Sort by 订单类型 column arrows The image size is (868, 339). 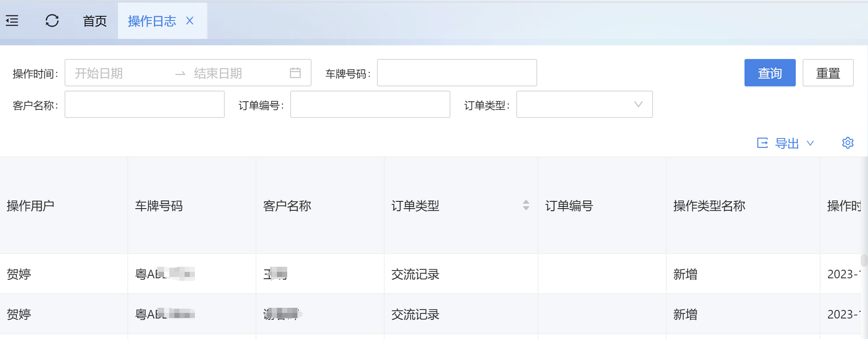526,205
